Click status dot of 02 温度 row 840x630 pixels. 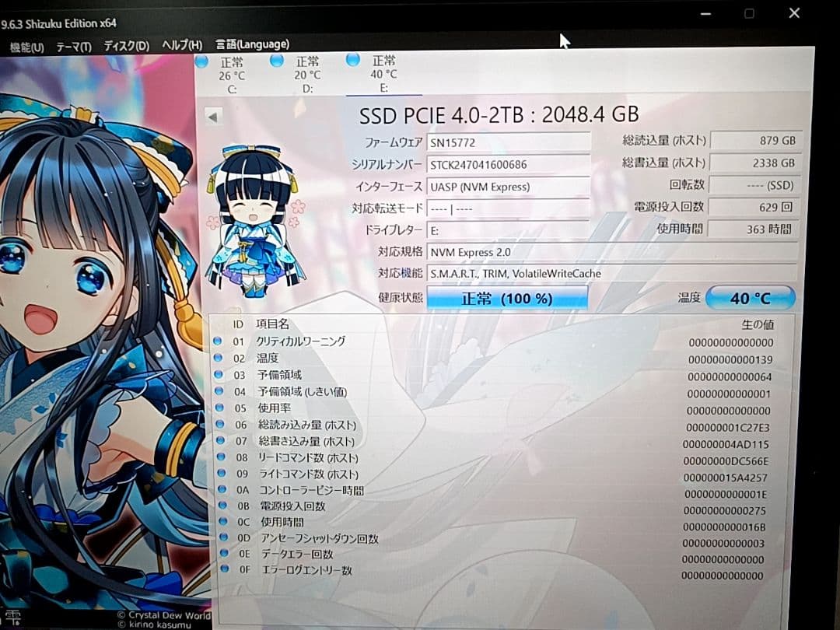218,357
